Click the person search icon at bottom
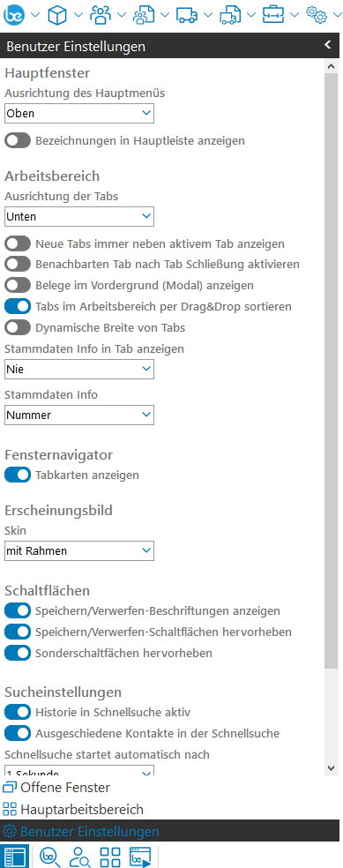The image size is (343, 868). click(80, 857)
